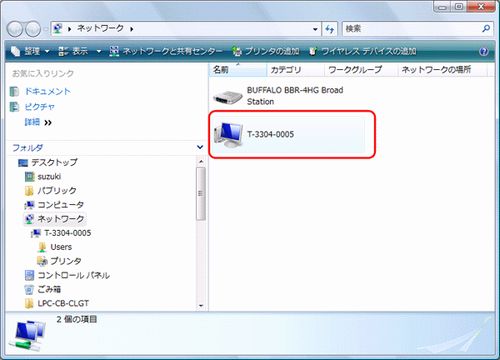
Task: Expand 詳細 favorites links
Action: (x=38, y=122)
